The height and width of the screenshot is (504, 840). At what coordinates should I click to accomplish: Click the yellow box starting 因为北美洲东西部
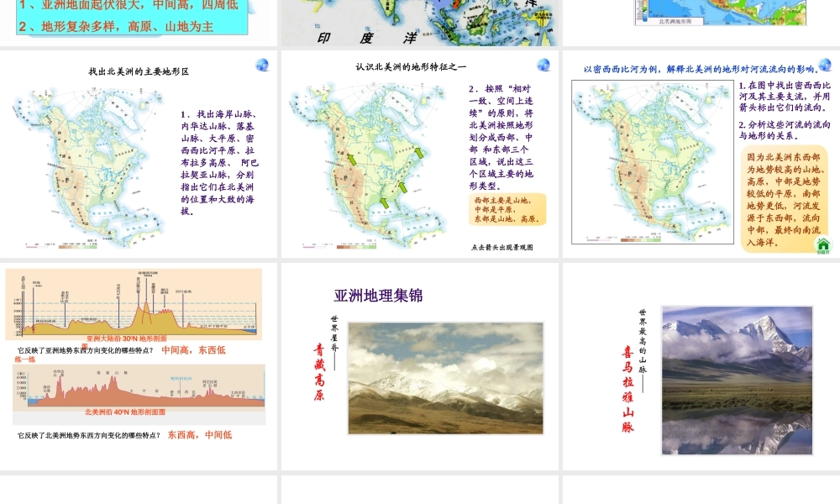click(x=784, y=199)
